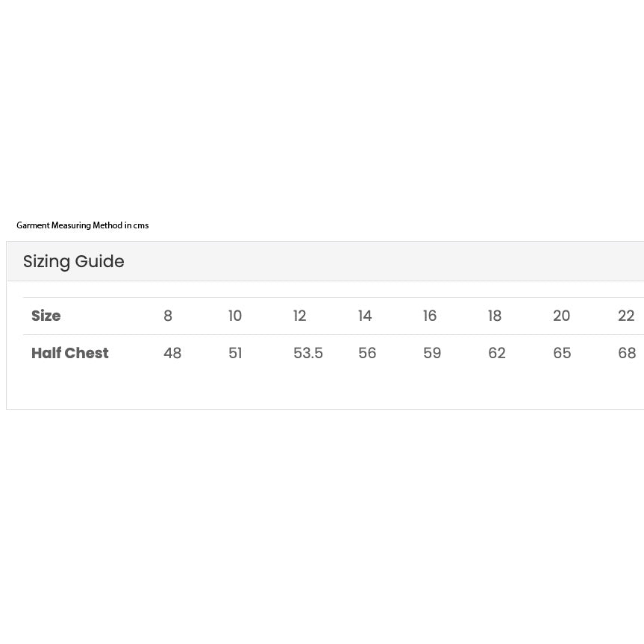Choose the 56 Half Chest measurement
The image size is (644, 644).
point(367,353)
